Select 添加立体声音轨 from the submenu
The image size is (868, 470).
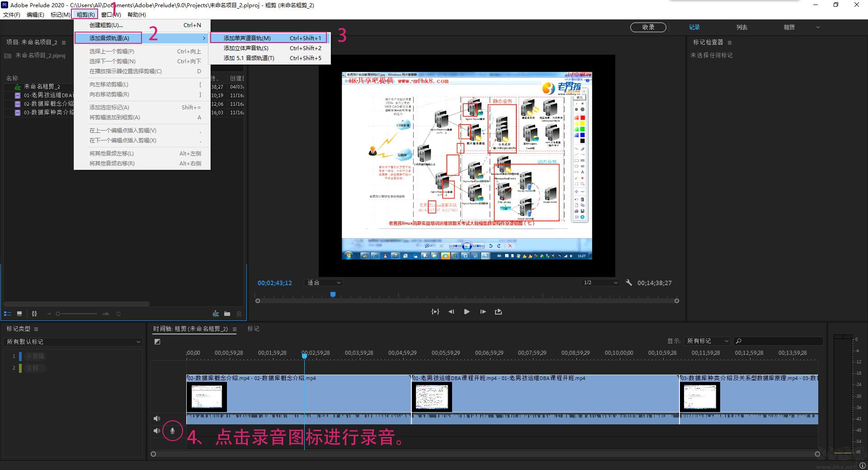coord(246,48)
